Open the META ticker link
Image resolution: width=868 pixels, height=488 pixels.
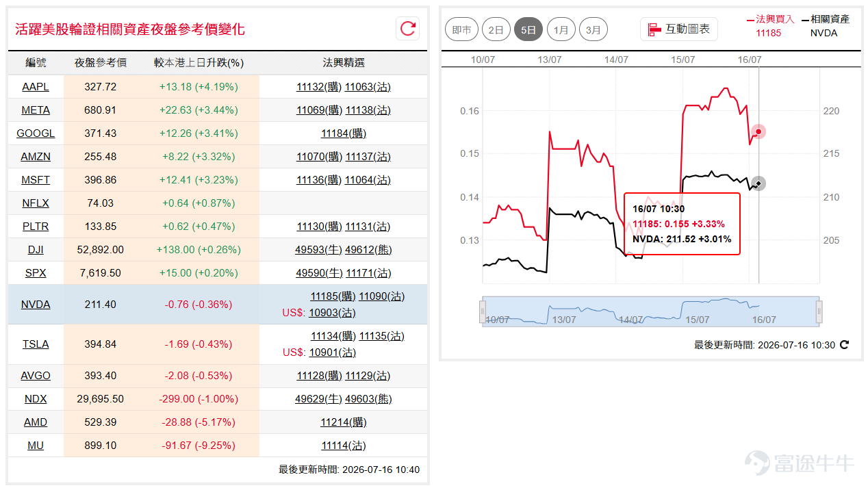click(x=36, y=110)
